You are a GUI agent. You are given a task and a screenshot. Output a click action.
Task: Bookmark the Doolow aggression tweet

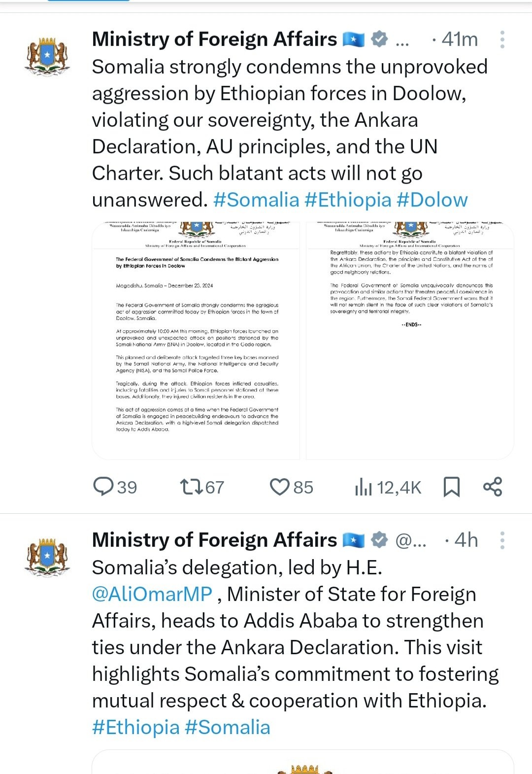(x=452, y=487)
